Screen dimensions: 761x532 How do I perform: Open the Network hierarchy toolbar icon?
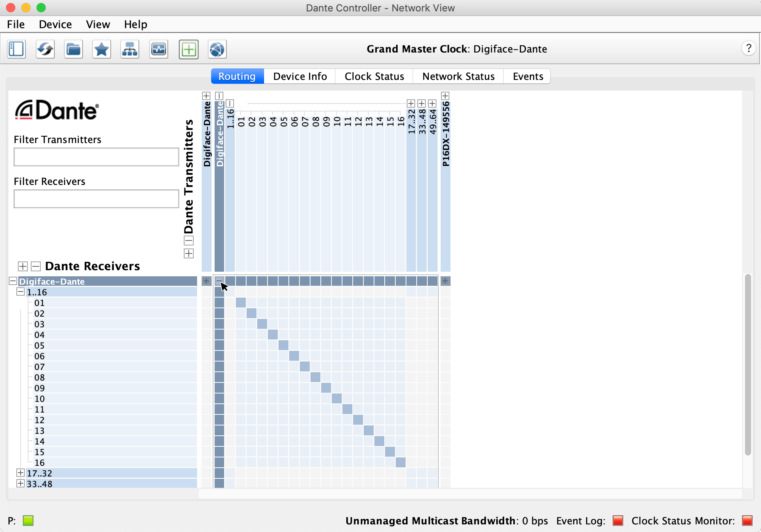pyautogui.click(x=130, y=49)
